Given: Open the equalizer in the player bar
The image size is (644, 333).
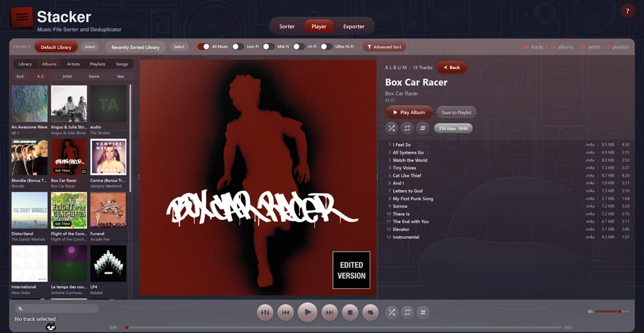Looking at the screenshot, I should (x=265, y=312).
